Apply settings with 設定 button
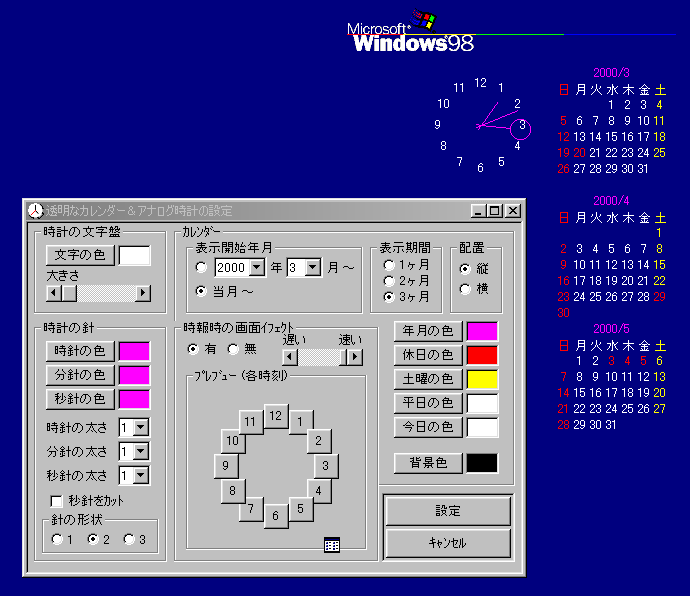The image size is (690, 596). [448, 511]
